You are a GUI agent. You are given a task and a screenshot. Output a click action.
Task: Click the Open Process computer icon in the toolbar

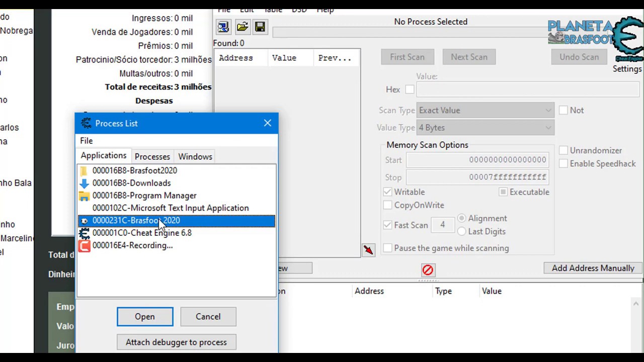(x=223, y=27)
